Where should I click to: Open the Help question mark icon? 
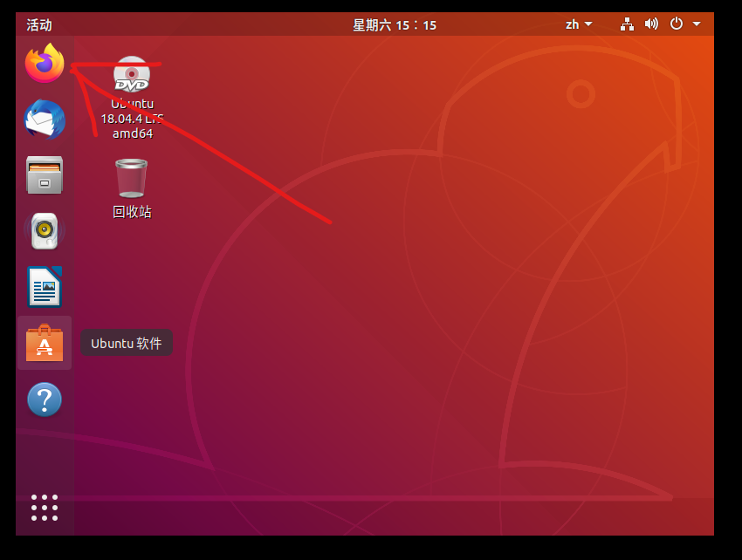tap(45, 400)
